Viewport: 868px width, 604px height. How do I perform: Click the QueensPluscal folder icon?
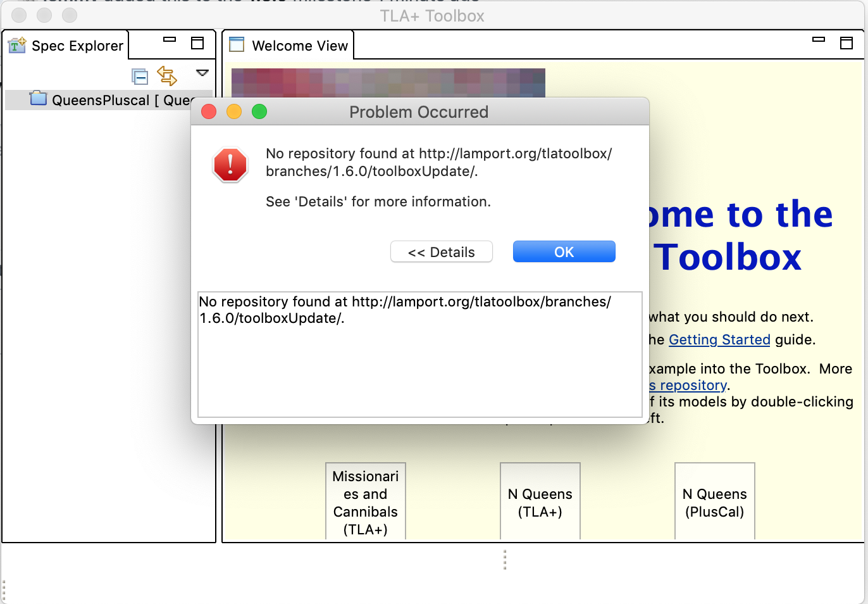[x=38, y=99]
